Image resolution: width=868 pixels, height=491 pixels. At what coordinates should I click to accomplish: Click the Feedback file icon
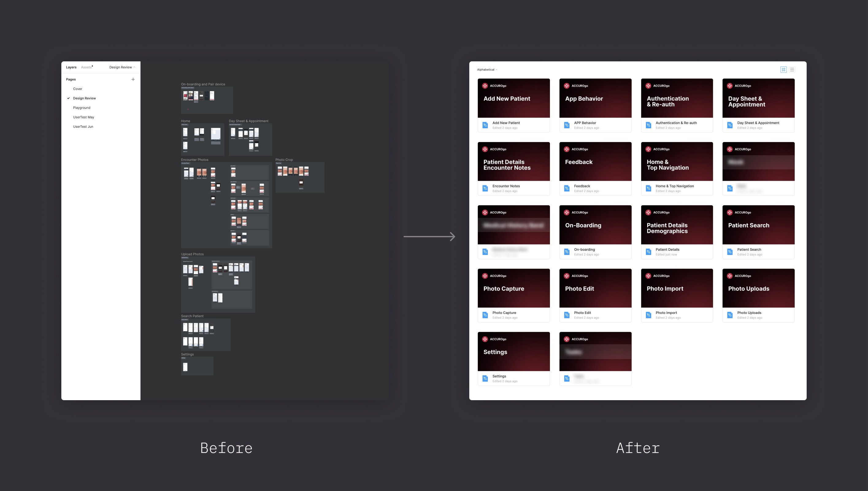coord(567,188)
